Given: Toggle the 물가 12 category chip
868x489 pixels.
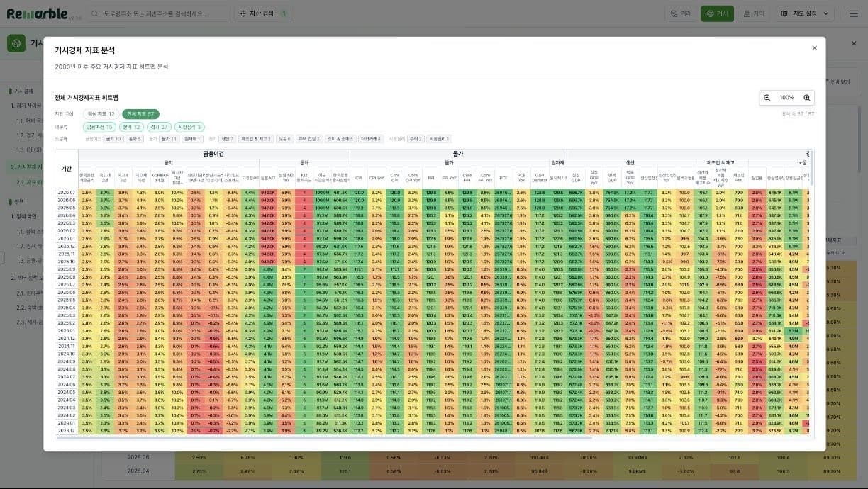Looking at the screenshot, I should pos(132,127).
